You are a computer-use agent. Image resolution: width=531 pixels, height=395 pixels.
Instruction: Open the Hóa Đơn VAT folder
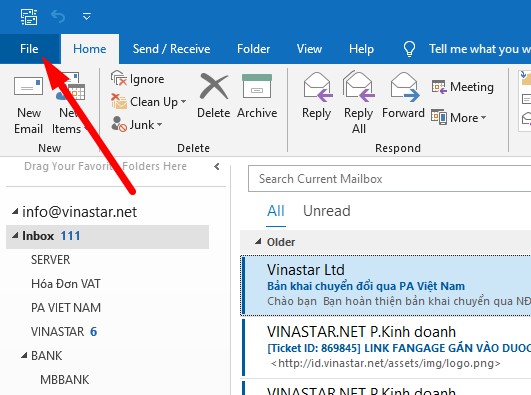[x=66, y=284]
